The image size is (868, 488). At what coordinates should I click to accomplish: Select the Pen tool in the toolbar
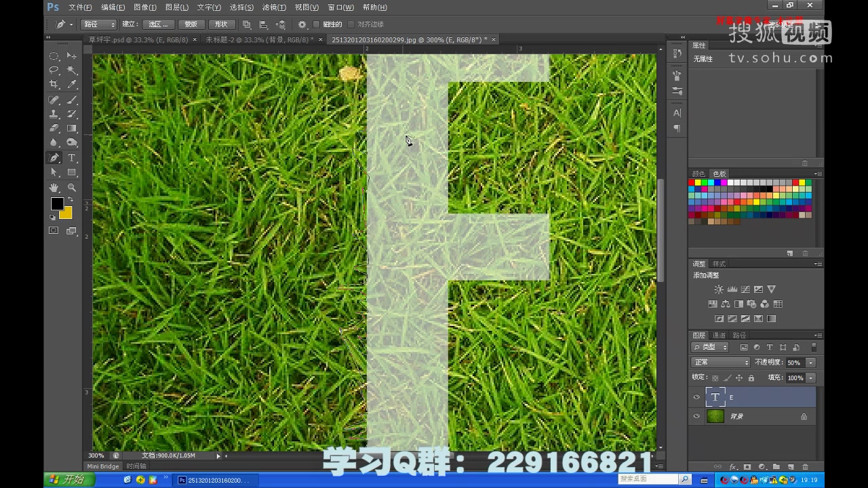pos(54,157)
